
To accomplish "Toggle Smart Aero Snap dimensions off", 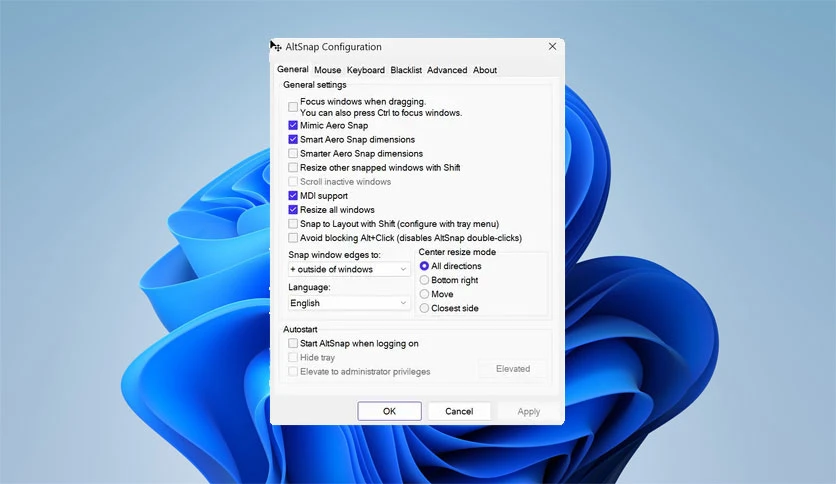I will coord(293,139).
